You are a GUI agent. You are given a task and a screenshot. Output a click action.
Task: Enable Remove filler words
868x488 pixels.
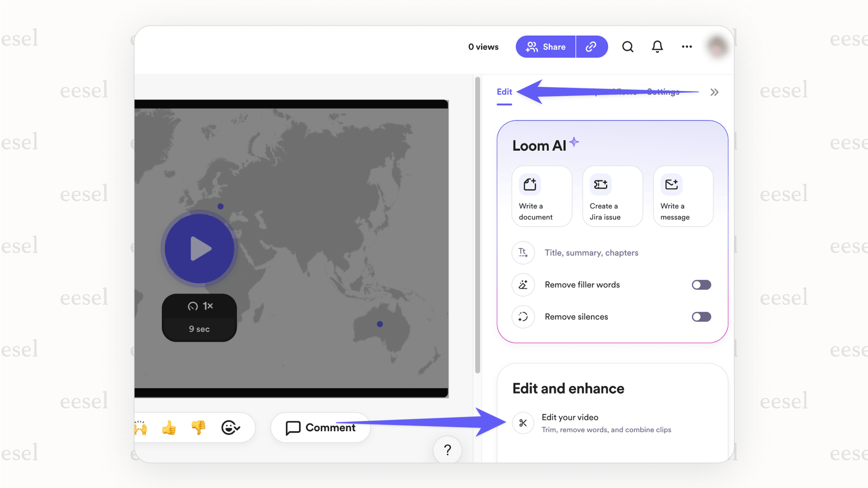[x=701, y=285]
